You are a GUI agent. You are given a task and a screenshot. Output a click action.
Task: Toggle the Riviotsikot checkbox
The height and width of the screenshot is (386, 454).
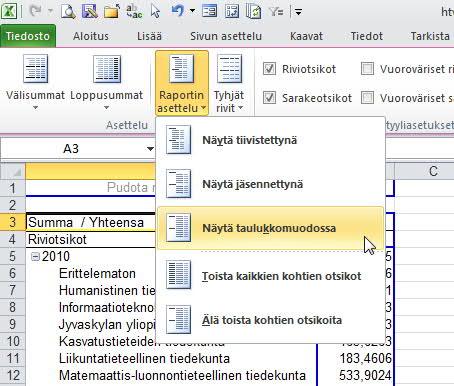point(269,69)
